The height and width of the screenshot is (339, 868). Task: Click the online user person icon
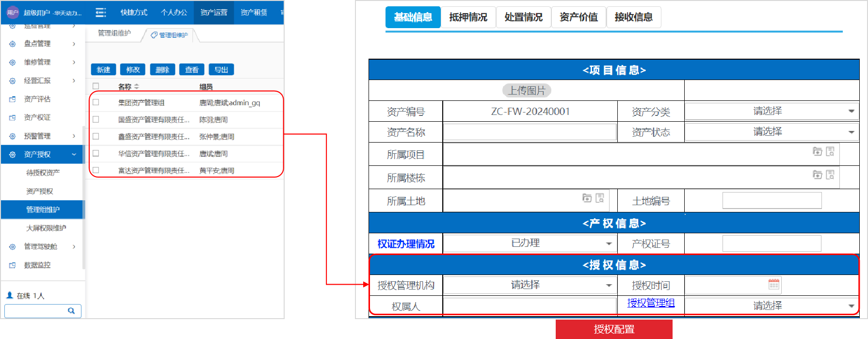[10, 295]
